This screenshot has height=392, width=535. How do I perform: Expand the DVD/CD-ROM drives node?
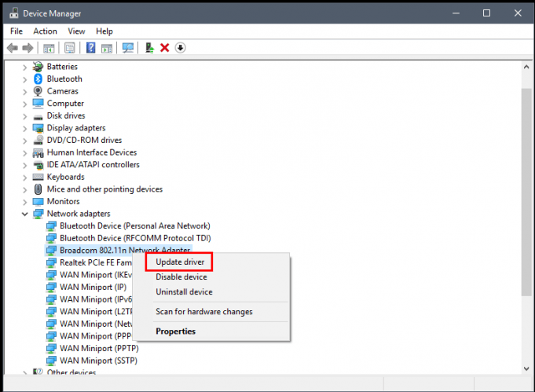coord(24,141)
